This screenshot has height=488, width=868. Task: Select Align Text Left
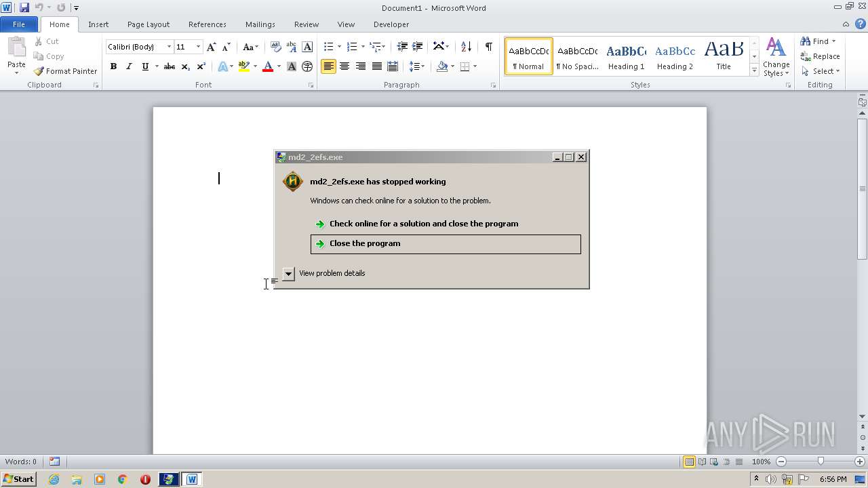[328, 66]
